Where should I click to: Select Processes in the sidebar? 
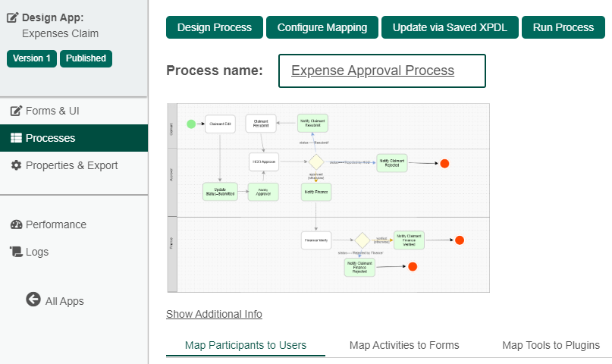[50, 138]
